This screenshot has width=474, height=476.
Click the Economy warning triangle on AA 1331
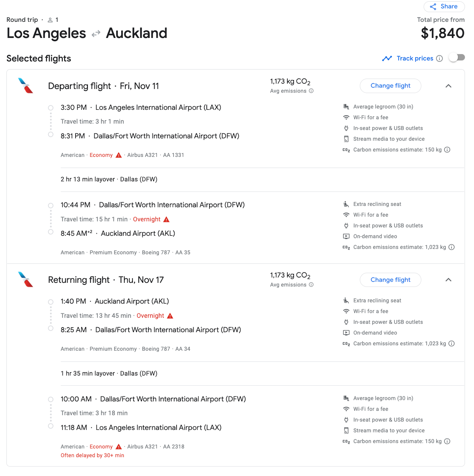tap(119, 155)
